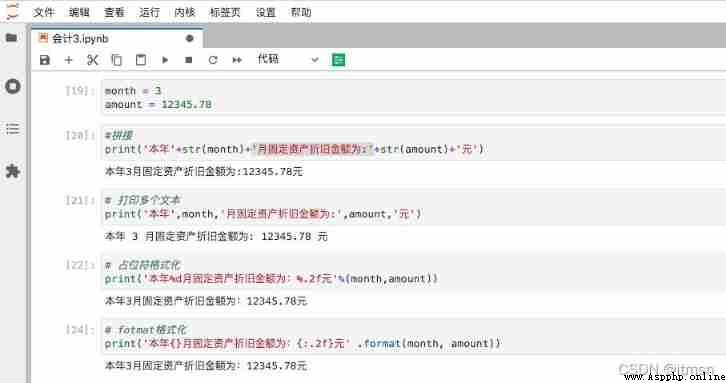Interrupt the kernel with stop button
The image size is (726, 383).
pyautogui.click(x=188, y=60)
